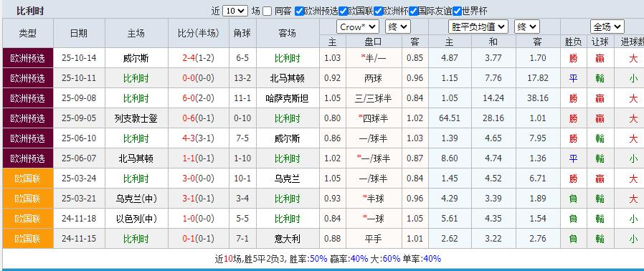Image resolution: width=644 pixels, height=271 pixels.
Task: Click the 角球 column header
Action: 242,33
